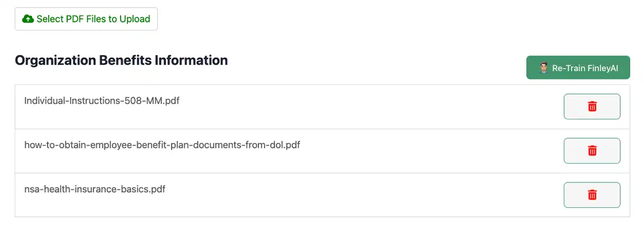Select the how-to-obtain-employee-benefit-plan-documents-from-dol.pdf file name

click(162, 145)
